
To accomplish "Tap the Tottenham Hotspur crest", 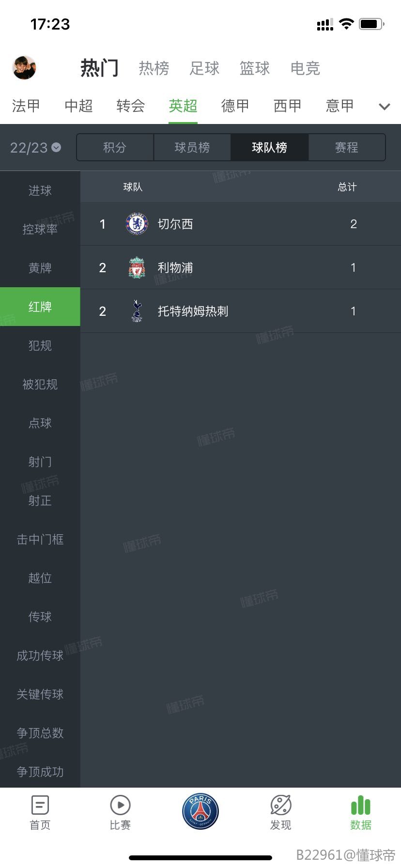I will tap(137, 311).
